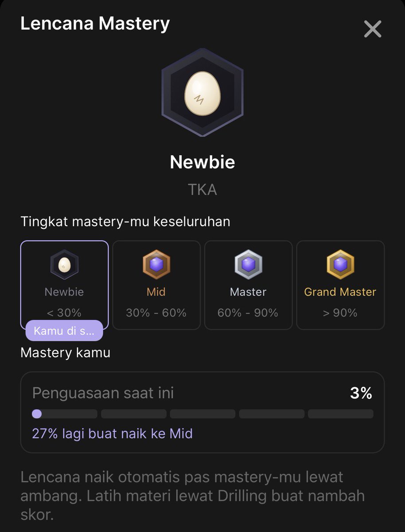Tap the 'Penguasaan saat ini' label
The image size is (405, 532).
click(x=103, y=393)
